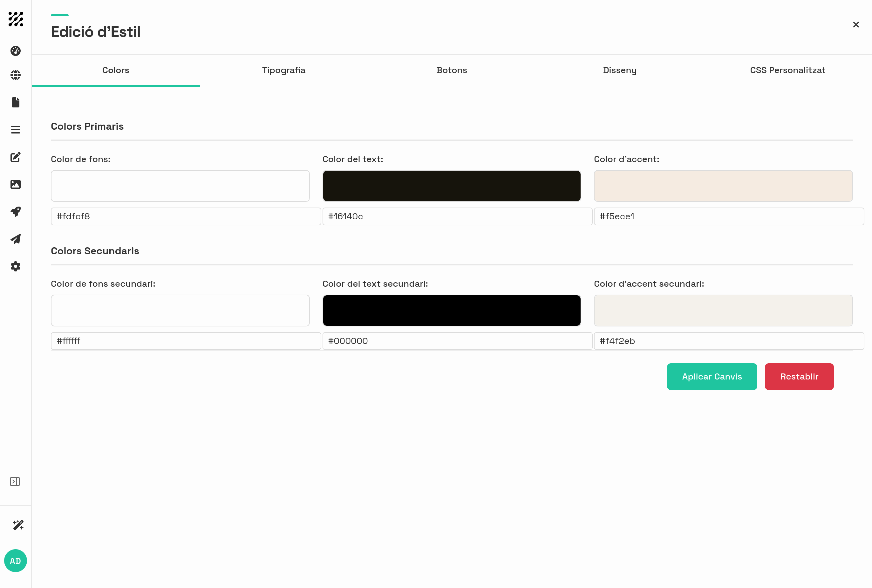Viewport: 872px width, 588px height.
Task: Open the Color de fons secundari swatch
Action: pyautogui.click(x=180, y=311)
